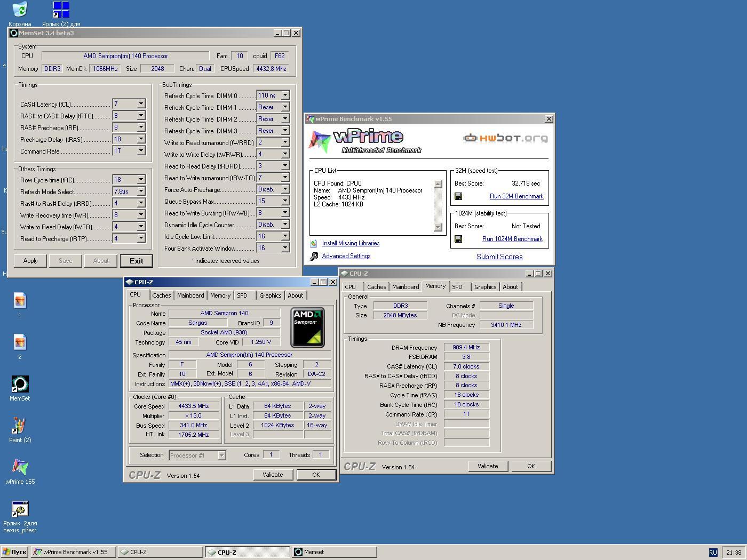This screenshot has height=560, width=747.
Task: Expand the Queue Bypass Max dropdown
Action: click(285, 201)
